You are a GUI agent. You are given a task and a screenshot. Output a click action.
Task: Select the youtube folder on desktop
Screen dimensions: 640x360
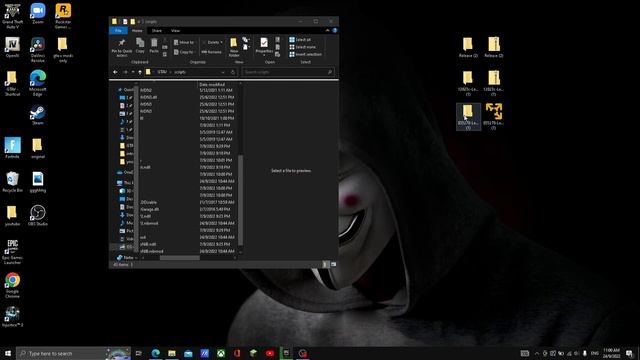(12, 216)
